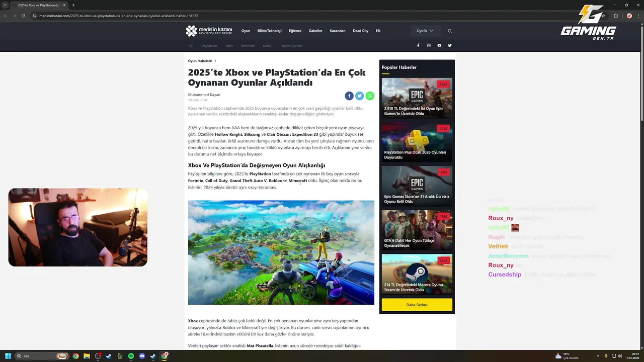Click the 'Popüler Haberler' sidebar heading

[399, 67]
